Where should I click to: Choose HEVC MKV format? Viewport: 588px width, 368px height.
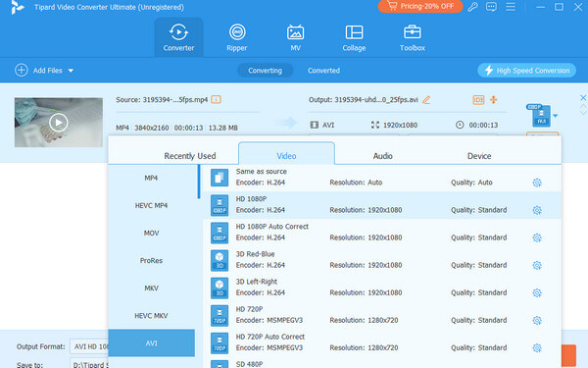152,316
